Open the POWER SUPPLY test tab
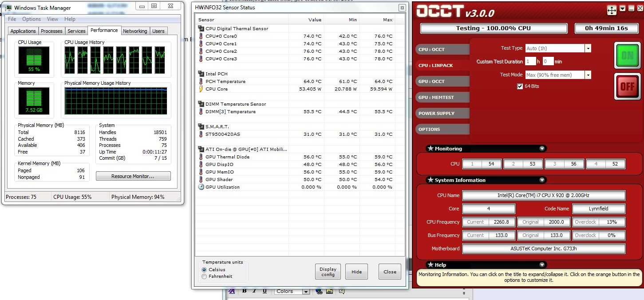The width and height of the screenshot is (644, 300). coord(443,113)
